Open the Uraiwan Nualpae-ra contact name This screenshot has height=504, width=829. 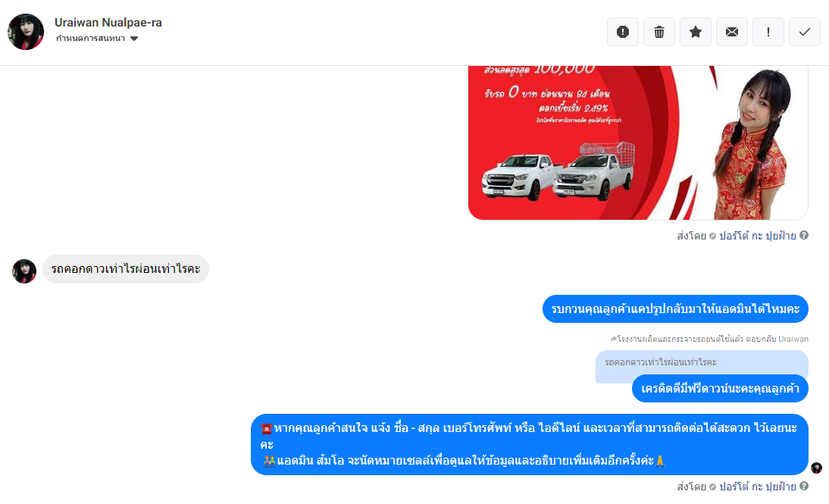point(108,22)
